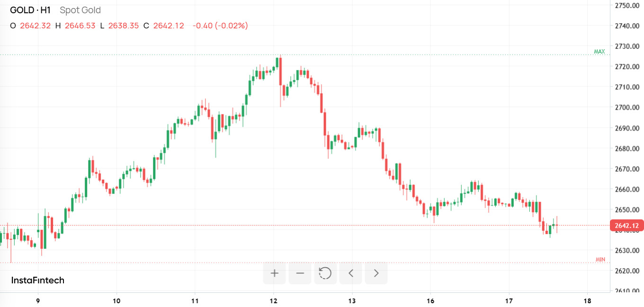Click the Spot Gold description label

pyautogui.click(x=80, y=10)
